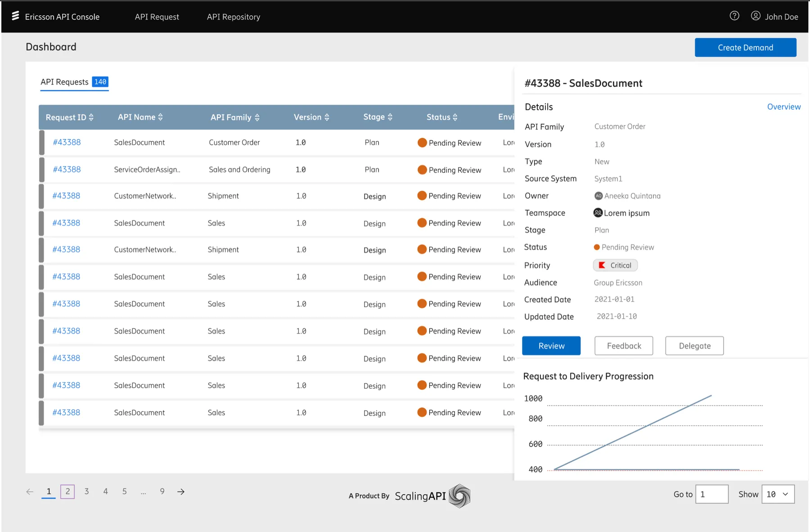Viewport: 810px width, 532px height.
Task: Open the help question mark icon
Action: [734, 16]
